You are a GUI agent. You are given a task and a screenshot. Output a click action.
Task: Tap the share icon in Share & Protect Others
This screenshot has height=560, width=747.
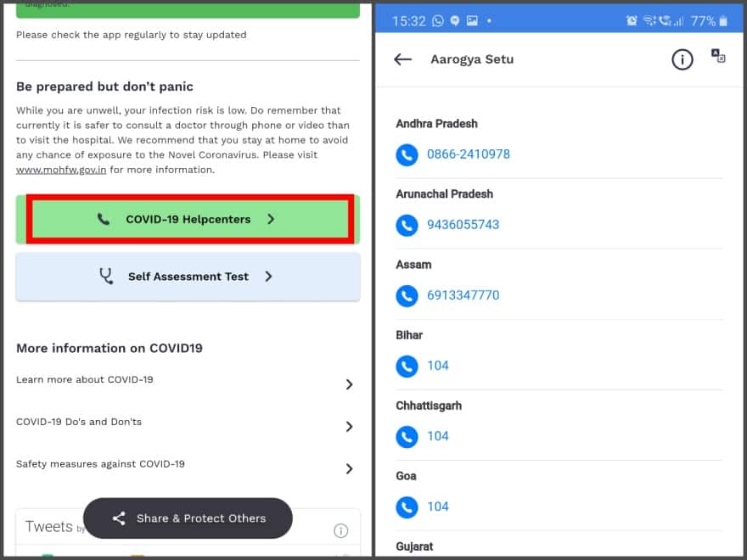tap(119, 518)
